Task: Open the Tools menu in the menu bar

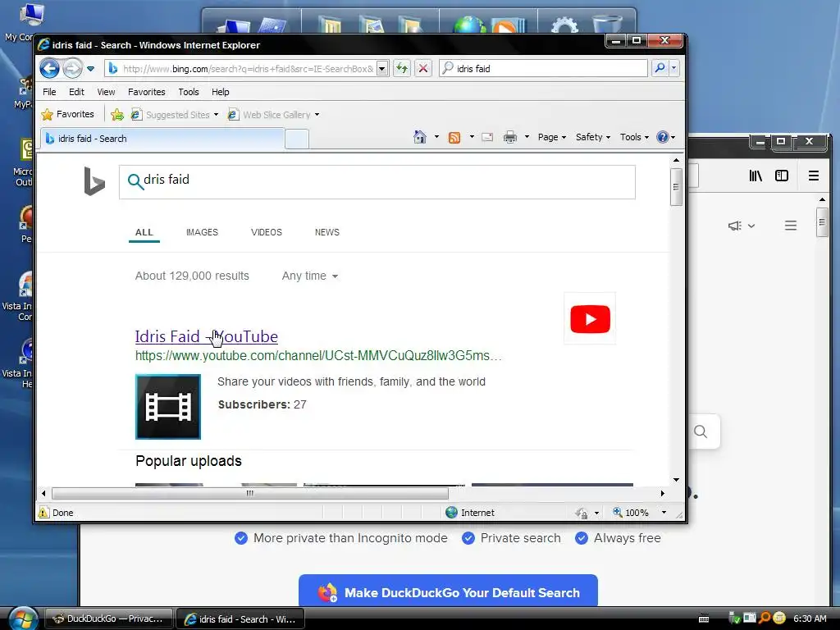Action: tap(189, 92)
